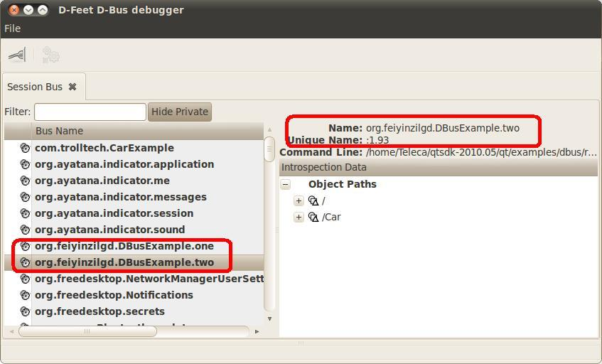The height and width of the screenshot is (364, 602).
Task: Focus the Filter input field
Action: (90, 112)
